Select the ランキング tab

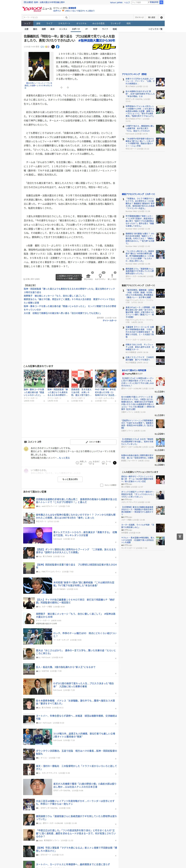115,24
